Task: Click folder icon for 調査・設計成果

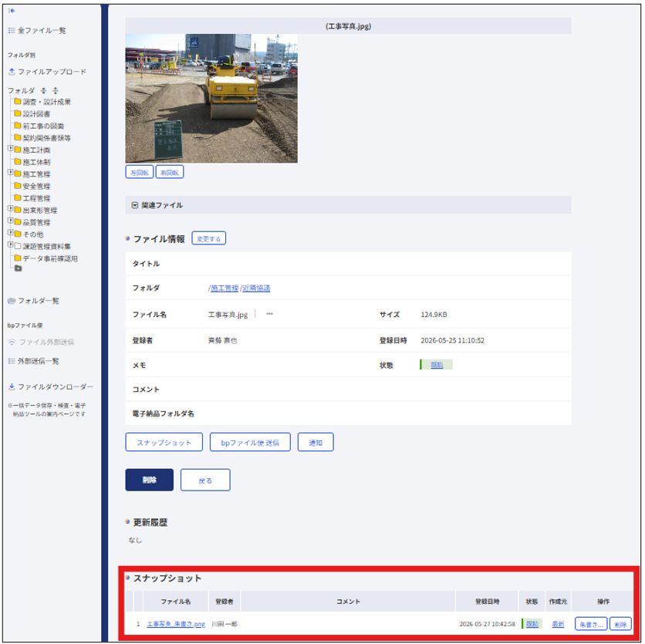Action: tap(18, 101)
